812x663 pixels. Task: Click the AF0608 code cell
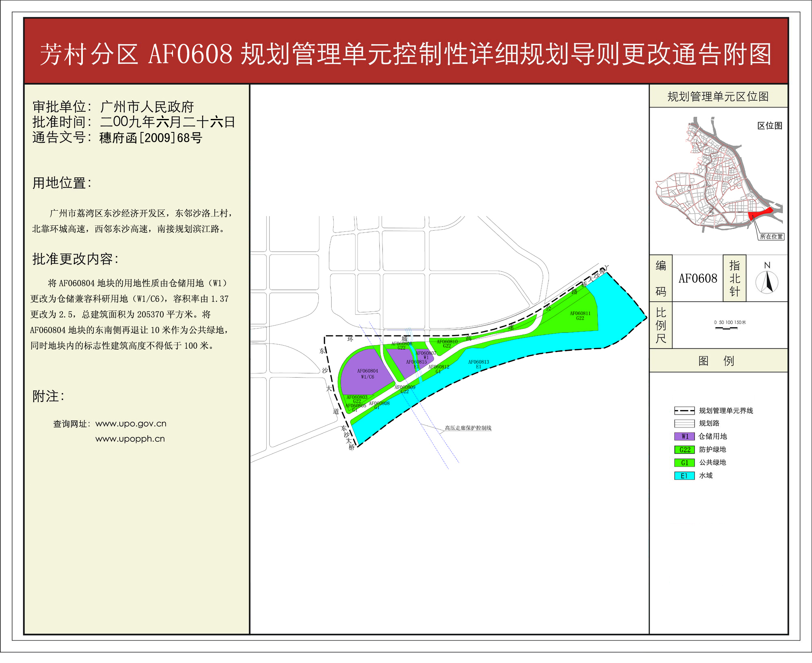[x=698, y=279]
